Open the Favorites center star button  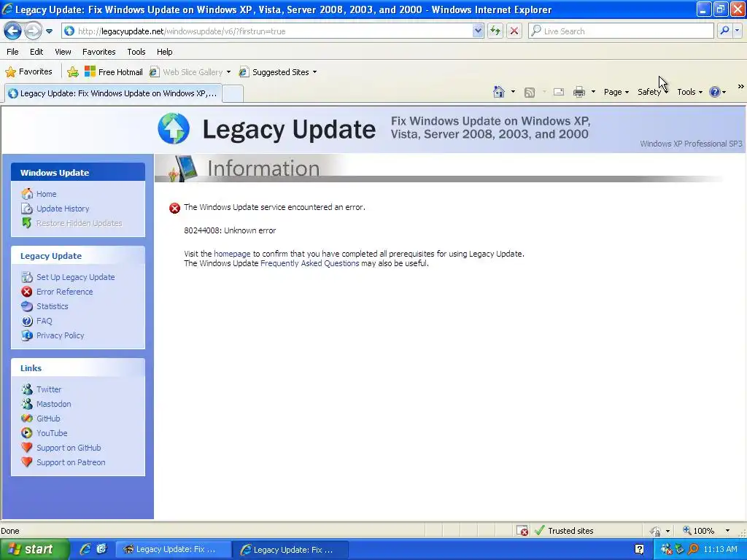(x=28, y=72)
